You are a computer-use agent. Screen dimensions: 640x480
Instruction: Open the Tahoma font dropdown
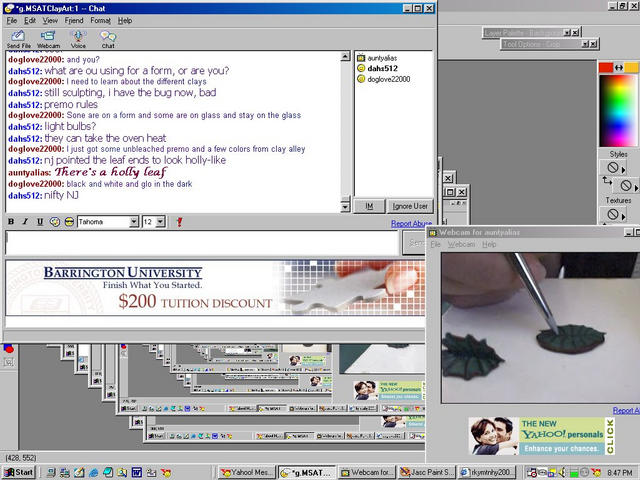(134, 222)
